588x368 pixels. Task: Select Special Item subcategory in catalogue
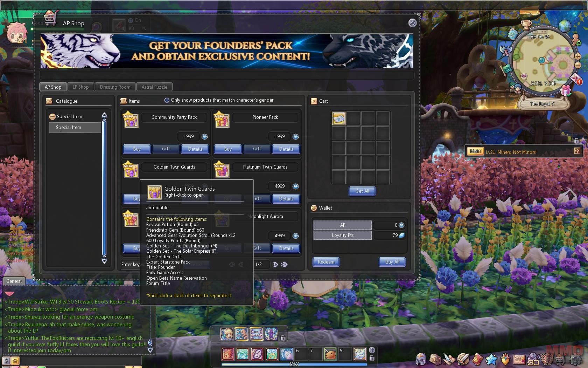[x=75, y=128]
